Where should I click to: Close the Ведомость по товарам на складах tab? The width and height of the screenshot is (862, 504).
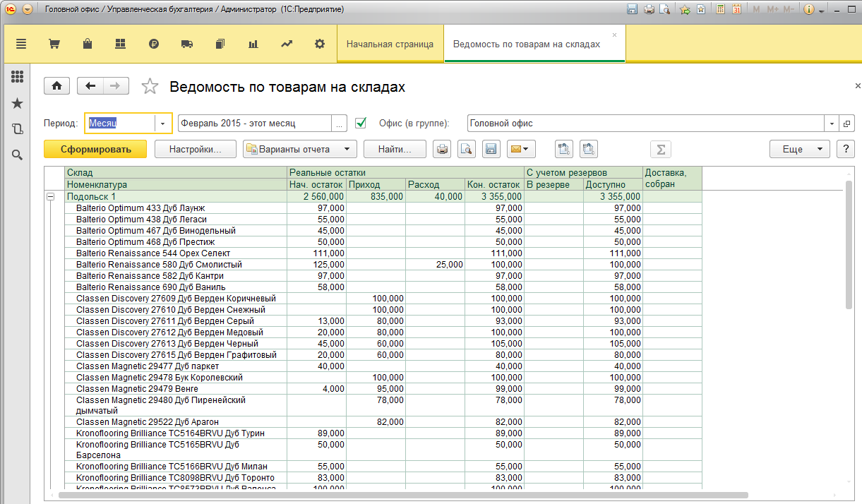pyautogui.click(x=614, y=35)
